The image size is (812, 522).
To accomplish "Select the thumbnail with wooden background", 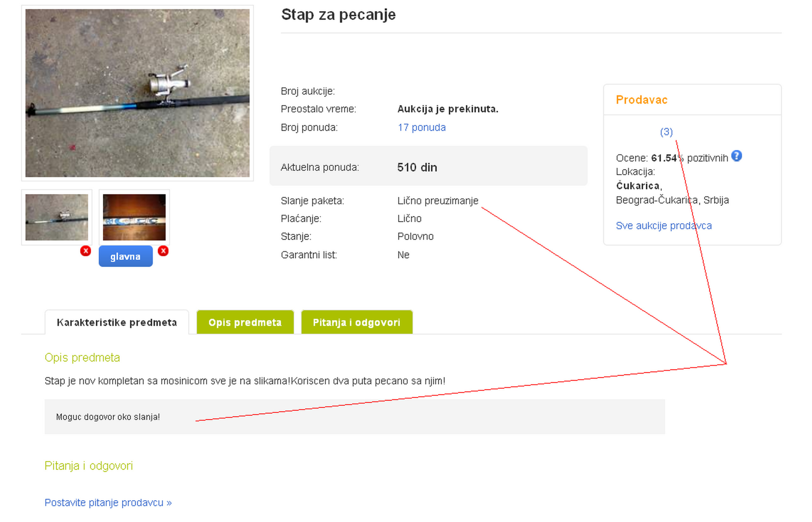I will (x=134, y=217).
